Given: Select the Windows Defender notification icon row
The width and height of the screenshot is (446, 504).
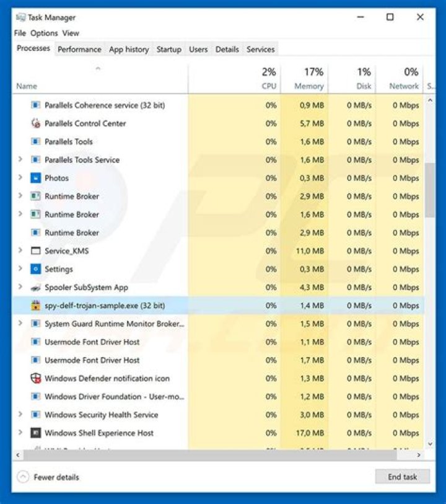Looking at the screenshot, I should tap(218, 378).
